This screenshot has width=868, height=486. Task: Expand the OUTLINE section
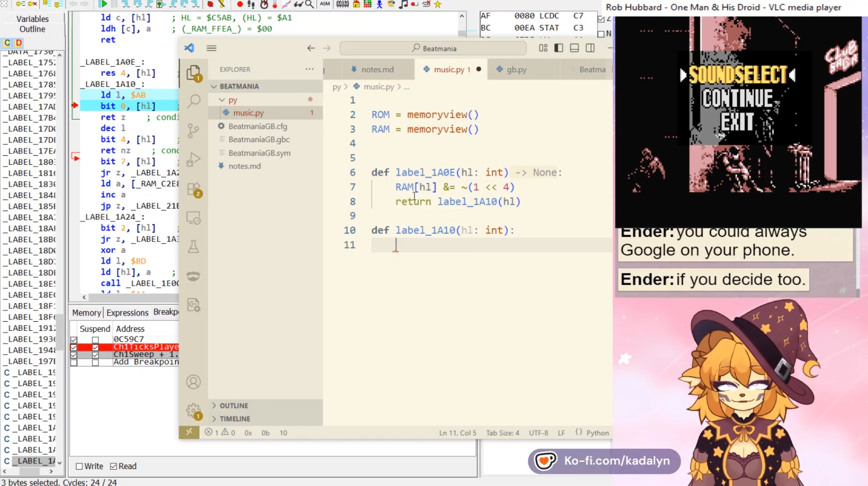(234, 406)
